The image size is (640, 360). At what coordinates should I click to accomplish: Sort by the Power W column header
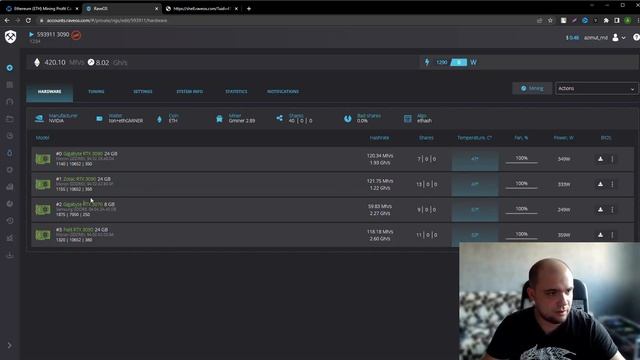(x=564, y=138)
